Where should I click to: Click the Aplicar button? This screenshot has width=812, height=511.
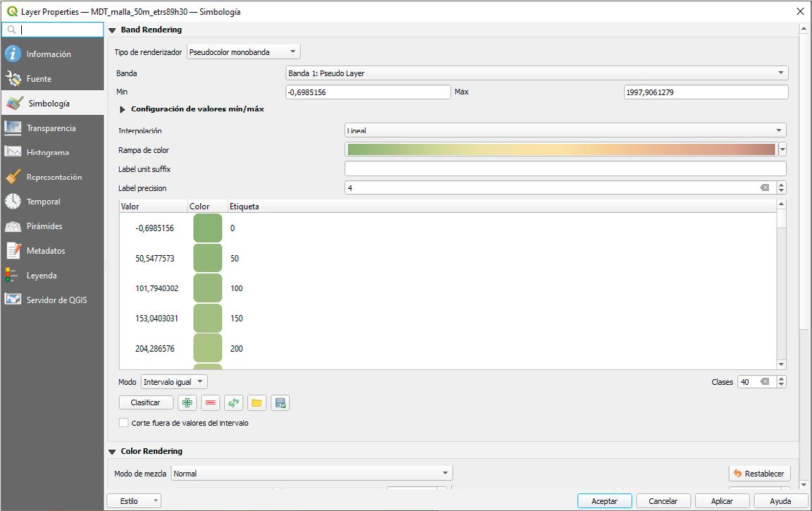pos(722,500)
